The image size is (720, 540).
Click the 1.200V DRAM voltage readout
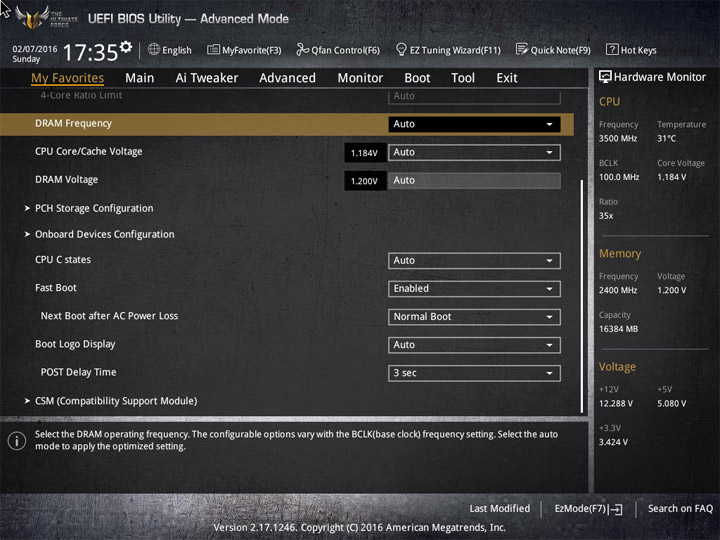point(364,181)
